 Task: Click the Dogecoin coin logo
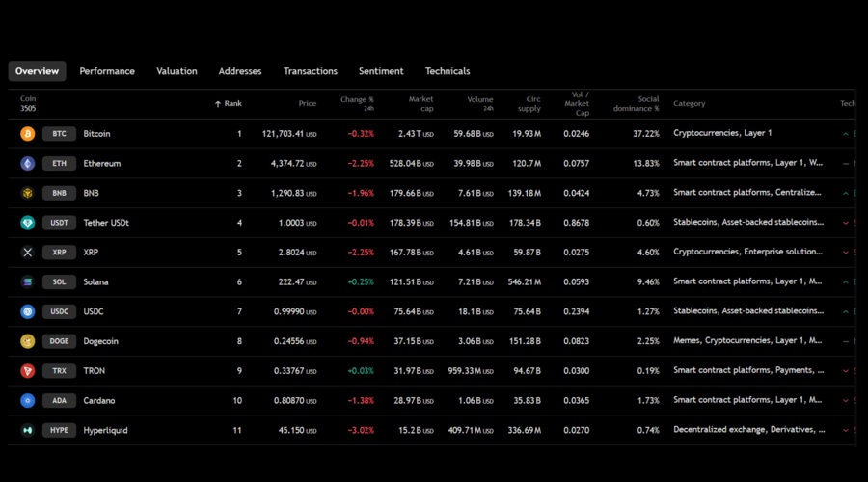point(28,341)
